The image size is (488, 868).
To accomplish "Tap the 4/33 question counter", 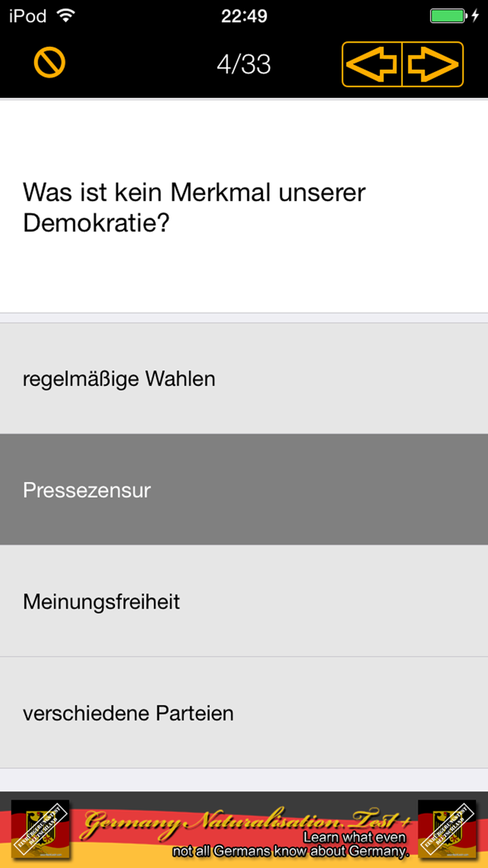I will pos(244,65).
